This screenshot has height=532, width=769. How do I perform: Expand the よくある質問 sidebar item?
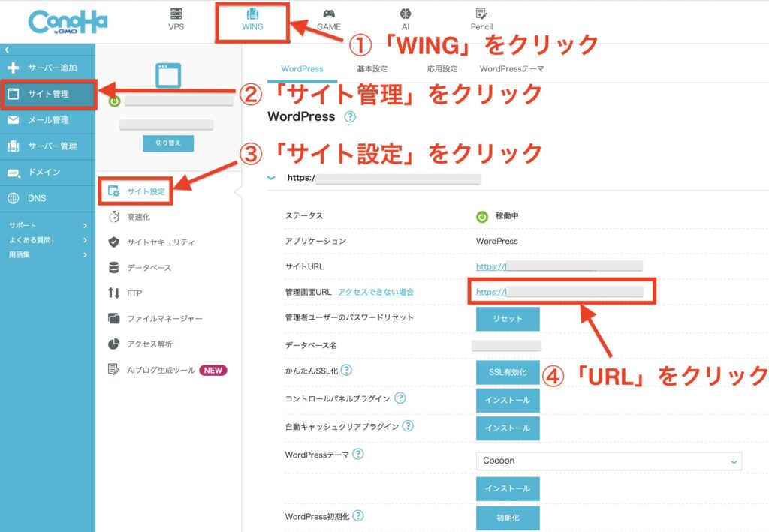85,240
